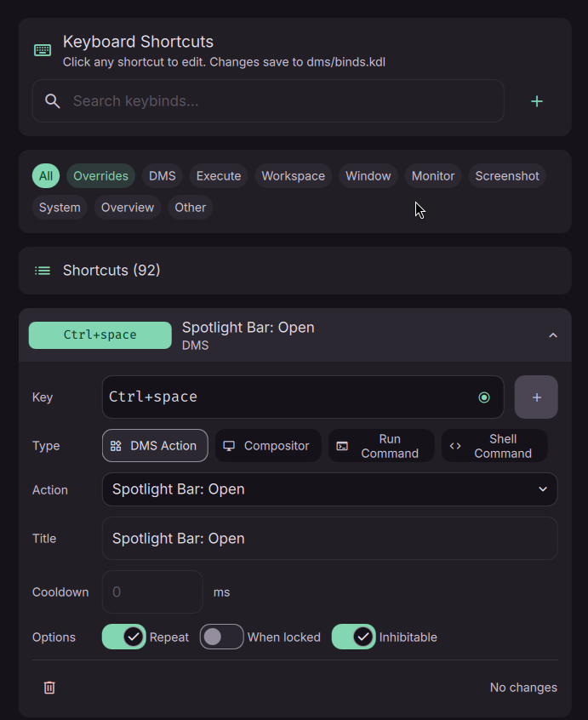Click the trash icon to delete shortcut
Screen dimensions: 588x720
click(x=49, y=688)
